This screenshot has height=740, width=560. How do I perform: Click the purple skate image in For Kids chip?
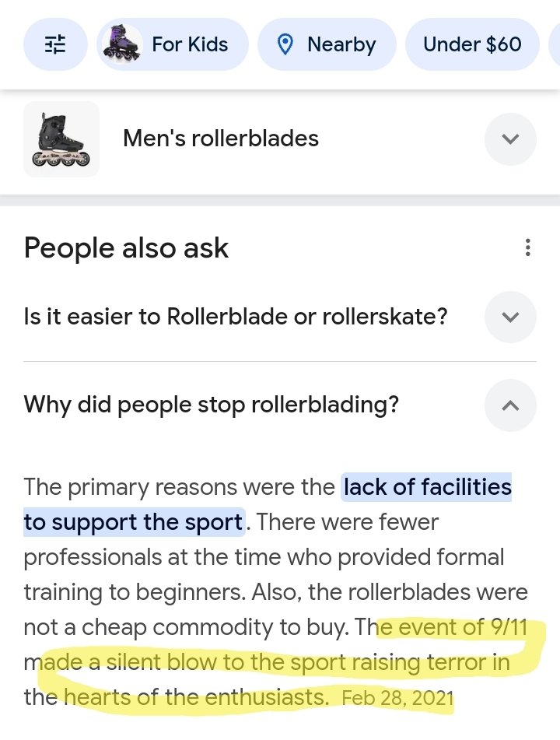(123, 44)
